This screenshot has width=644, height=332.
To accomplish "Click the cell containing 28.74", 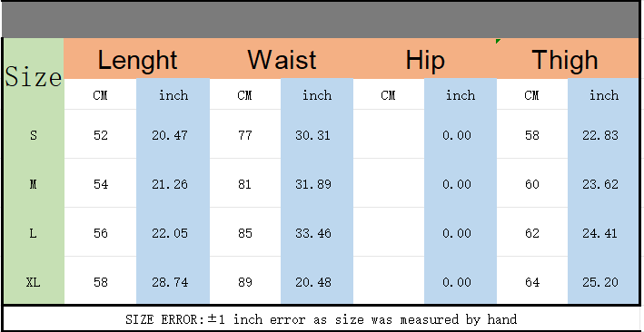I will pyautogui.click(x=173, y=281).
